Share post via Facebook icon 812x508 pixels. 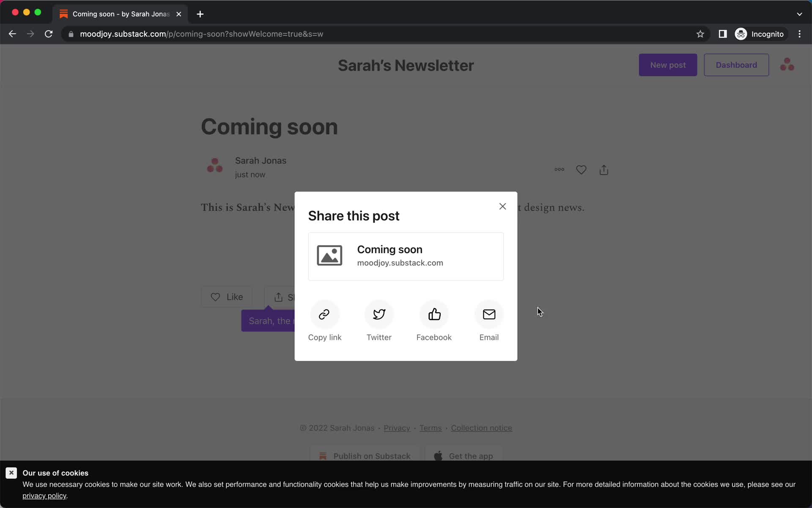click(434, 314)
